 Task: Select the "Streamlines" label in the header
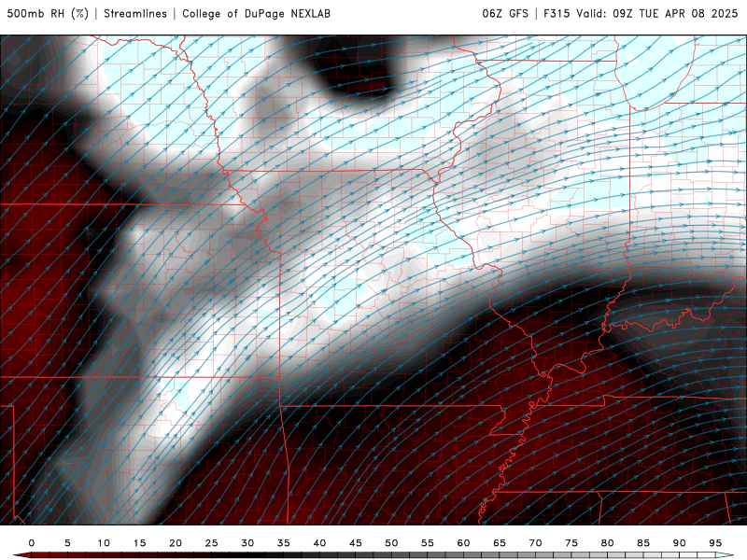[x=135, y=14]
